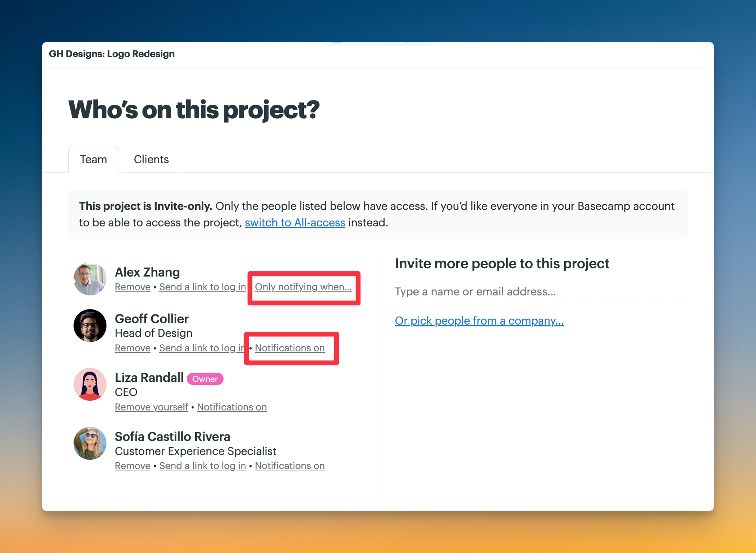
Task: Click the name Alex Zhang
Action: click(x=147, y=272)
